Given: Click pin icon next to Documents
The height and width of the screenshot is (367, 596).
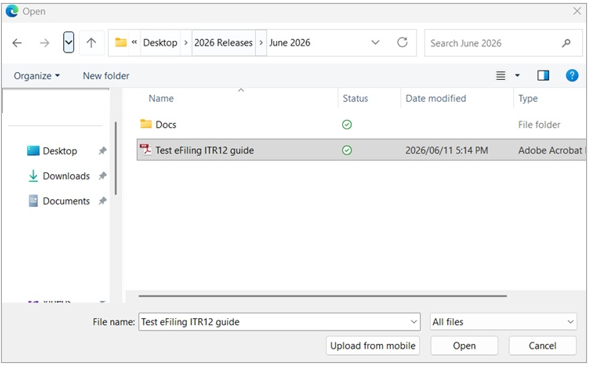Looking at the screenshot, I should (x=102, y=201).
